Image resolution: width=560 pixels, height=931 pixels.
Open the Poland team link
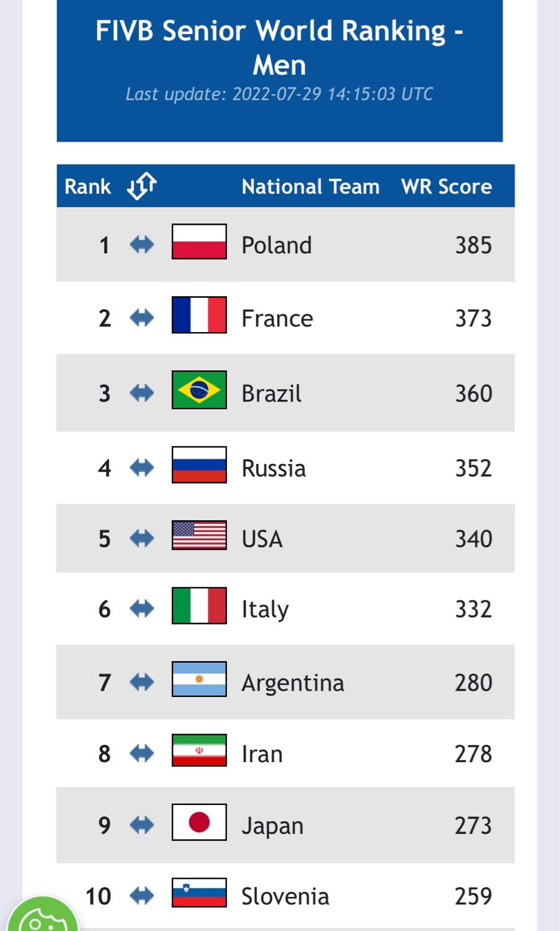[x=277, y=245]
